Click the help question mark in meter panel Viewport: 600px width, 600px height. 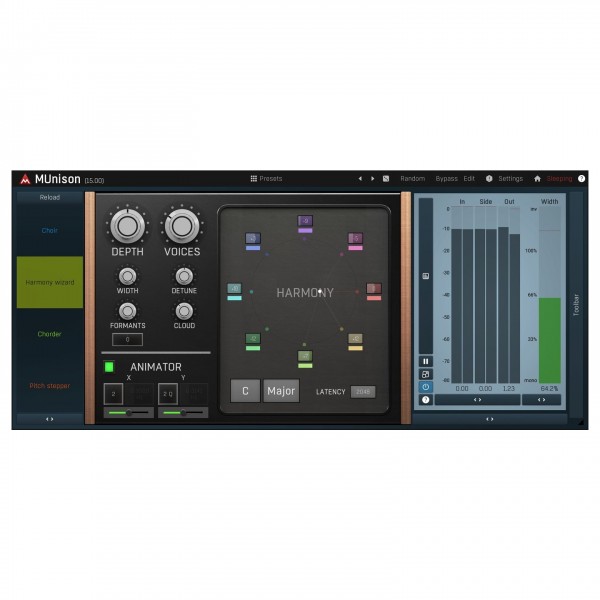[x=425, y=399]
